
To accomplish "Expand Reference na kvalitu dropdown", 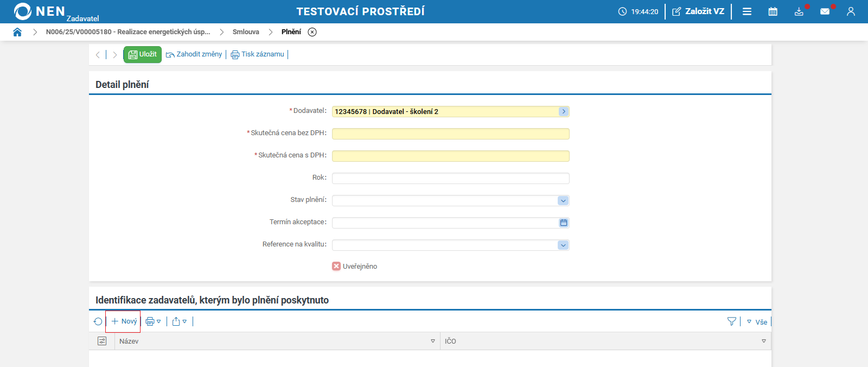I will 563,245.
